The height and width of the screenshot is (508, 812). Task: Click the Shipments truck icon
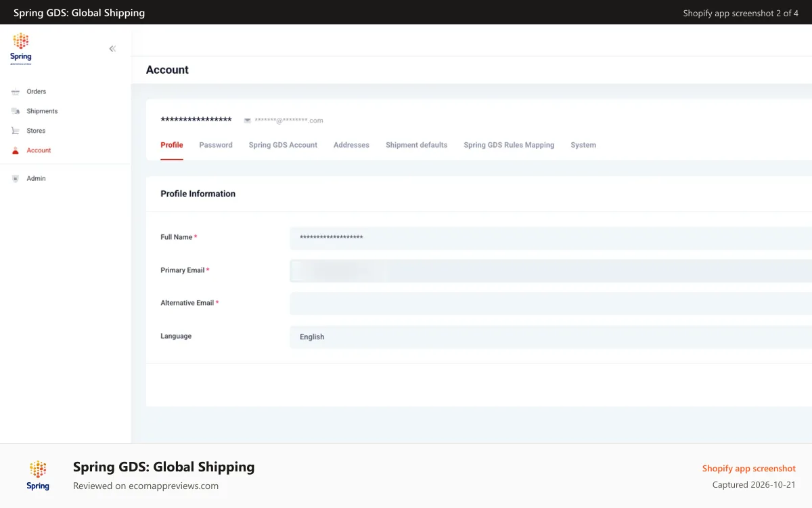click(15, 111)
